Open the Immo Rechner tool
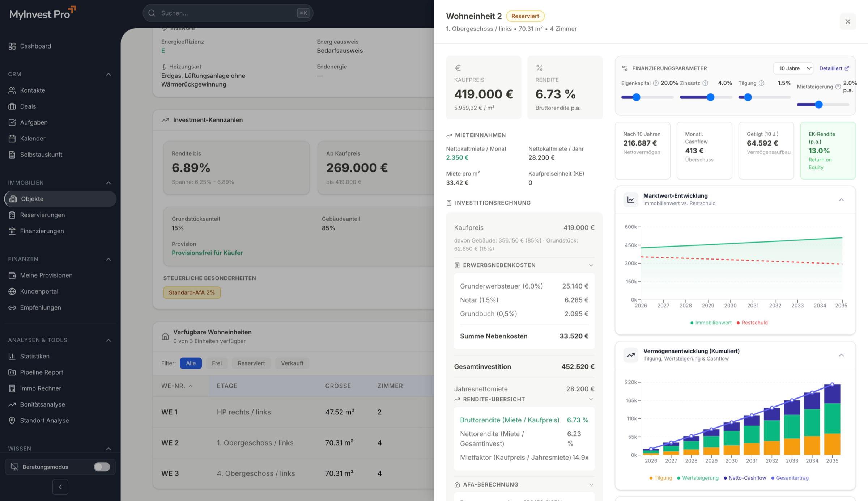This screenshot has width=868, height=501. tap(41, 388)
